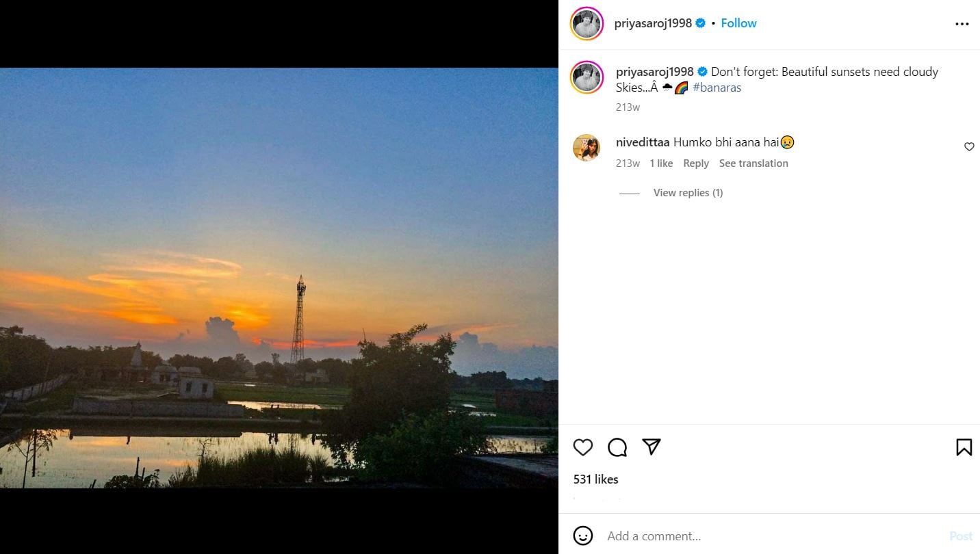Open the caption's profile avatar
The width and height of the screenshot is (980, 554).
586,77
